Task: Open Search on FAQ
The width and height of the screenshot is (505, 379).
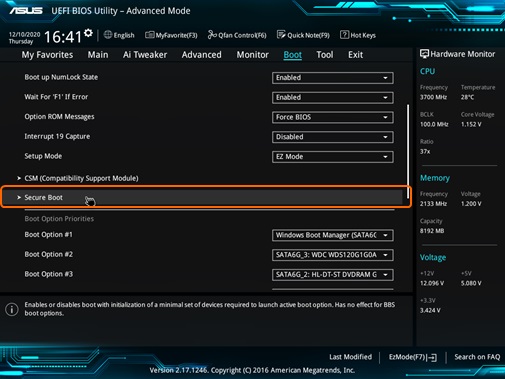Action: click(x=477, y=357)
